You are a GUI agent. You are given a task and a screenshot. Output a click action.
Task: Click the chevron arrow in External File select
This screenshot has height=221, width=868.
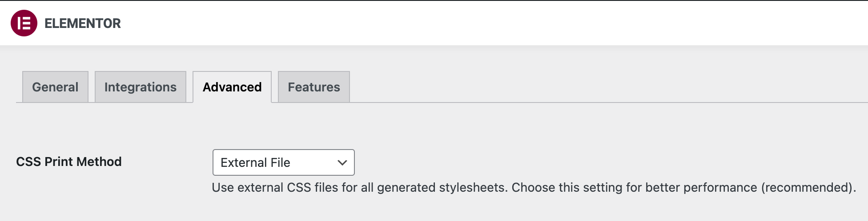click(342, 163)
